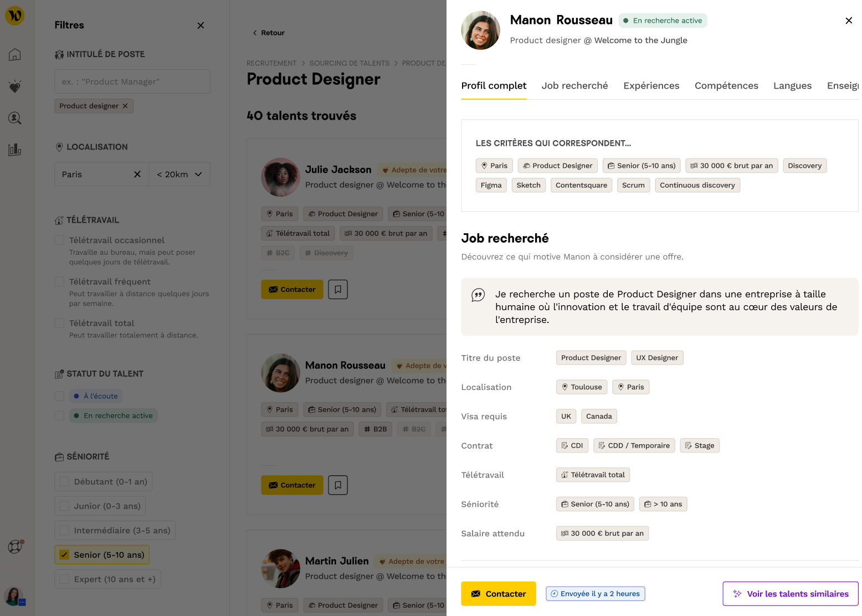Enable the En recherche active filter
Viewport: 862px width, 616px height.
coord(59,415)
